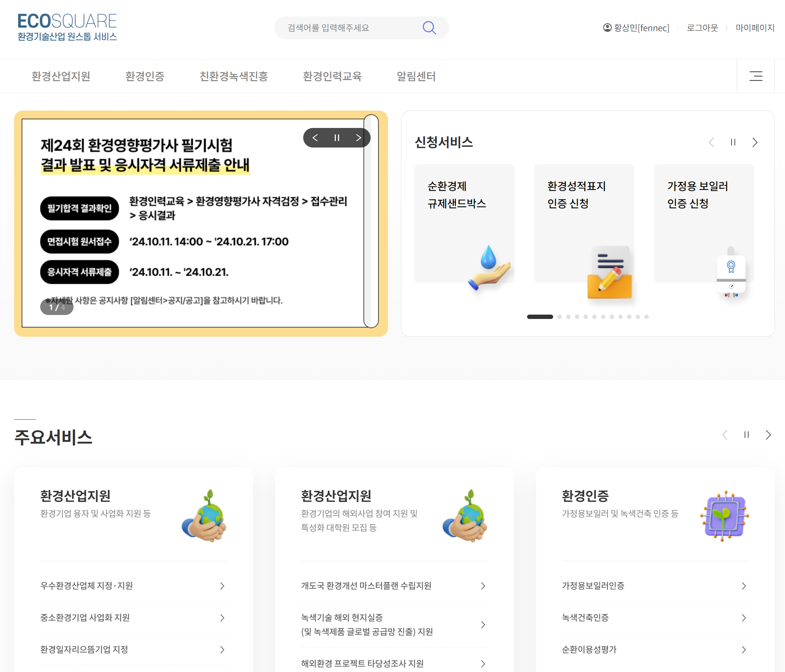Select second pagination dot in 신청서비스
Screen dimensions: 785x672
coord(560,317)
